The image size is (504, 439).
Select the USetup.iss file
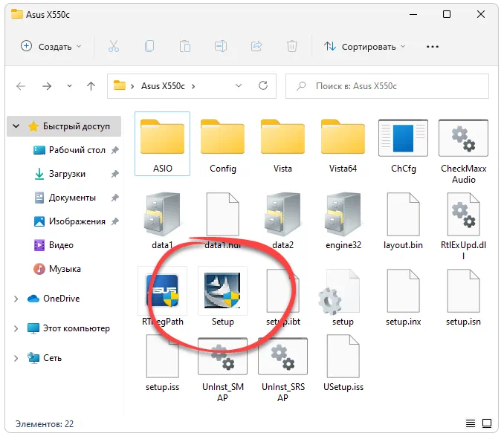343,363
